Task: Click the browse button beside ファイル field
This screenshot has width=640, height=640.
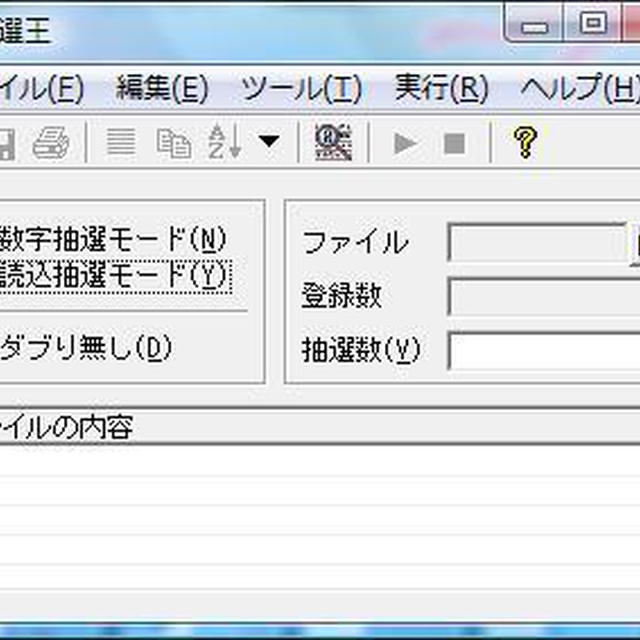Action: 635,243
